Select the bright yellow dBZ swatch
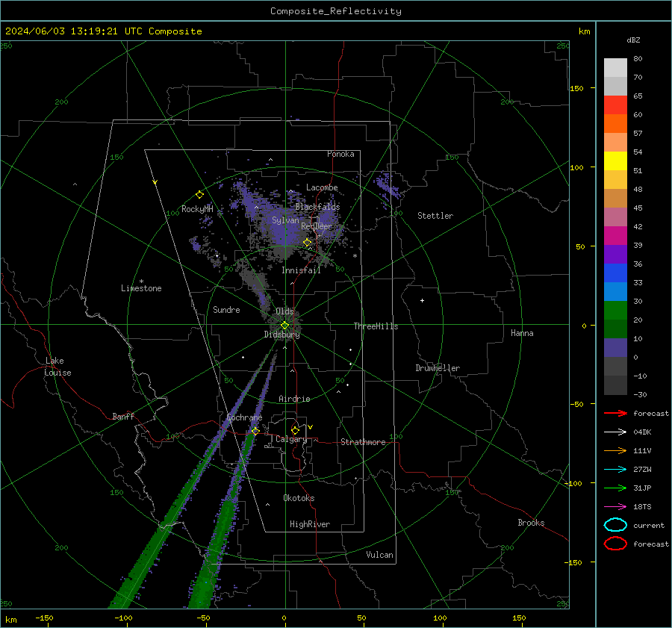The image size is (672, 628). (615, 161)
